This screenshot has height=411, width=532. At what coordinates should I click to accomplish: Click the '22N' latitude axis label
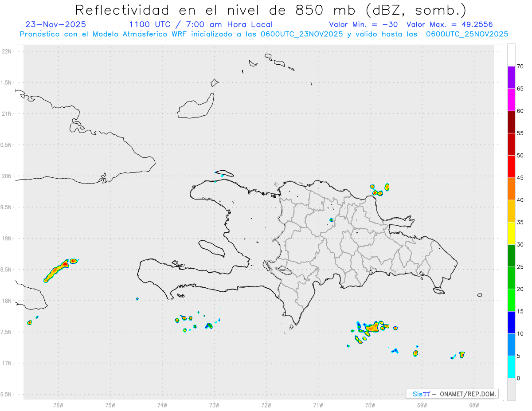click(x=8, y=51)
